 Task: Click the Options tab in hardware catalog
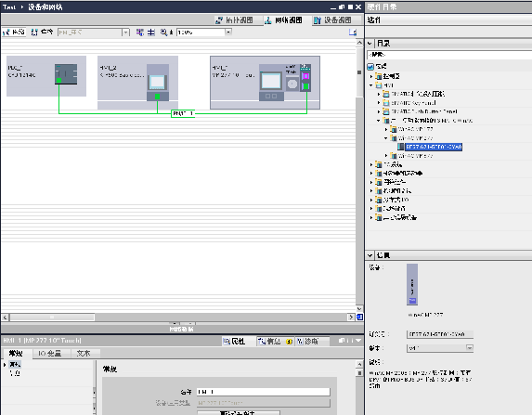pyautogui.click(x=373, y=20)
